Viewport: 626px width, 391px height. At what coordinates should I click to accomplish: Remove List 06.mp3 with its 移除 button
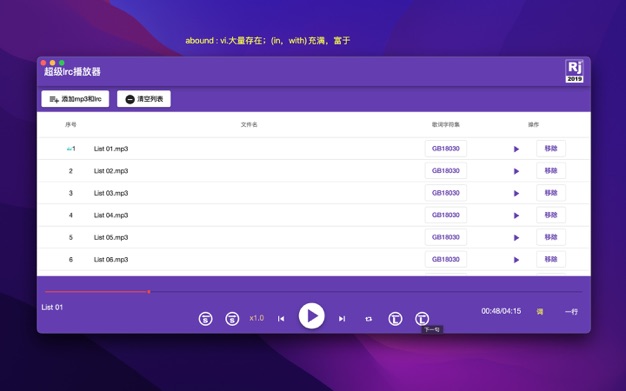[x=551, y=259]
